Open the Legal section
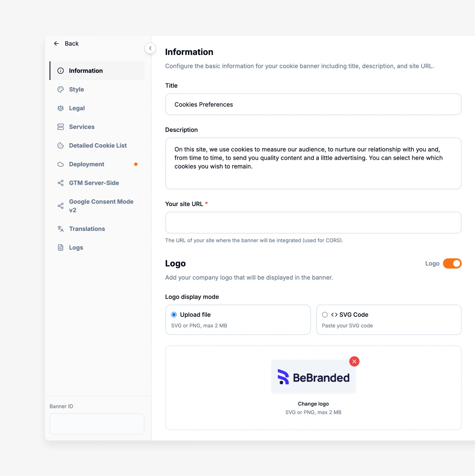The height and width of the screenshot is (476, 475). [x=97, y=108]
